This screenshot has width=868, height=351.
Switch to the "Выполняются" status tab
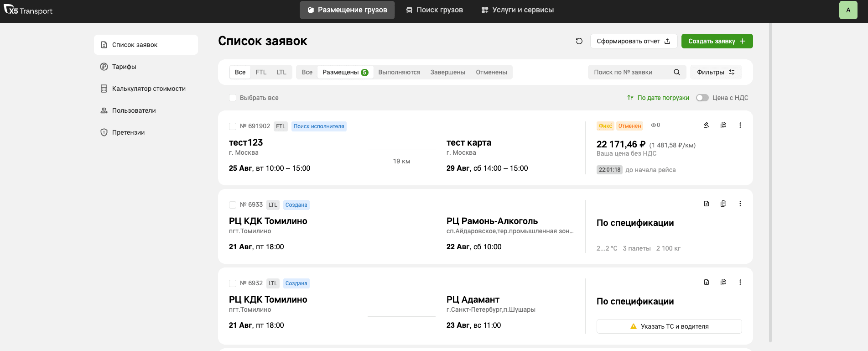(399, 72)
